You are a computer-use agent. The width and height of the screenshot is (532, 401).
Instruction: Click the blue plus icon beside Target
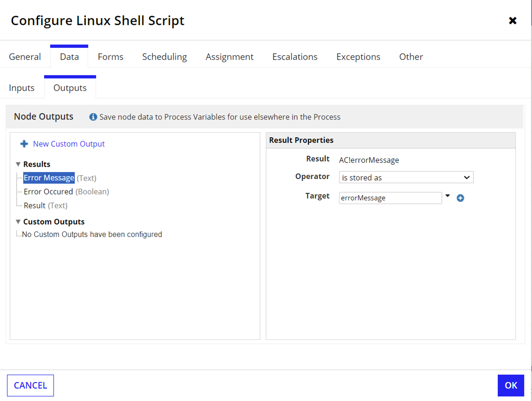(x=460, y=198)
